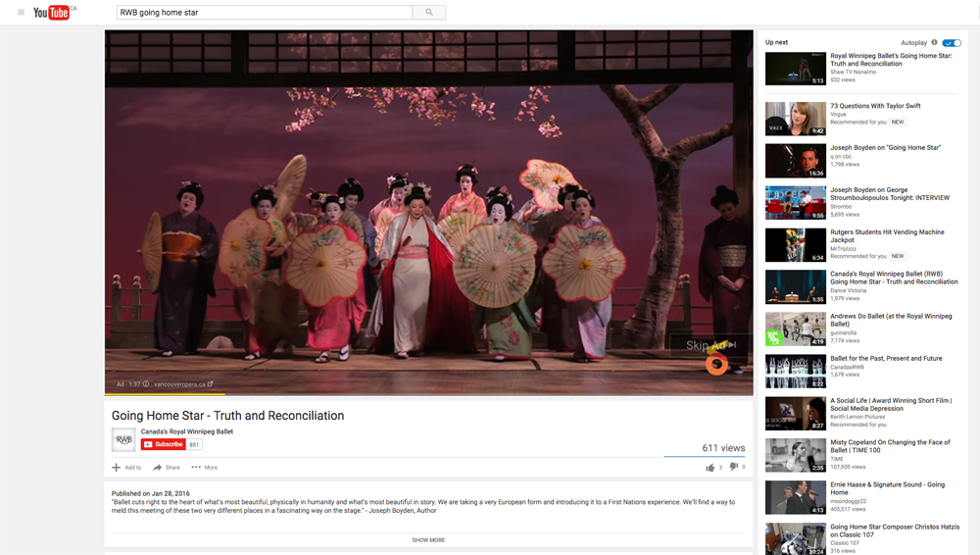980x555 pixels.
Task: Go to the YouTube home logo
Action: click(x=51, y=12)
